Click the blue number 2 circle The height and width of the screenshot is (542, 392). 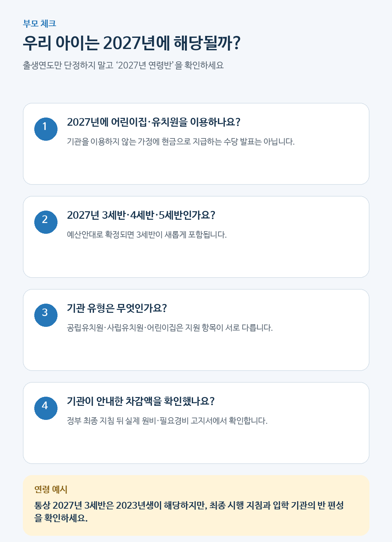pos(46,222)
